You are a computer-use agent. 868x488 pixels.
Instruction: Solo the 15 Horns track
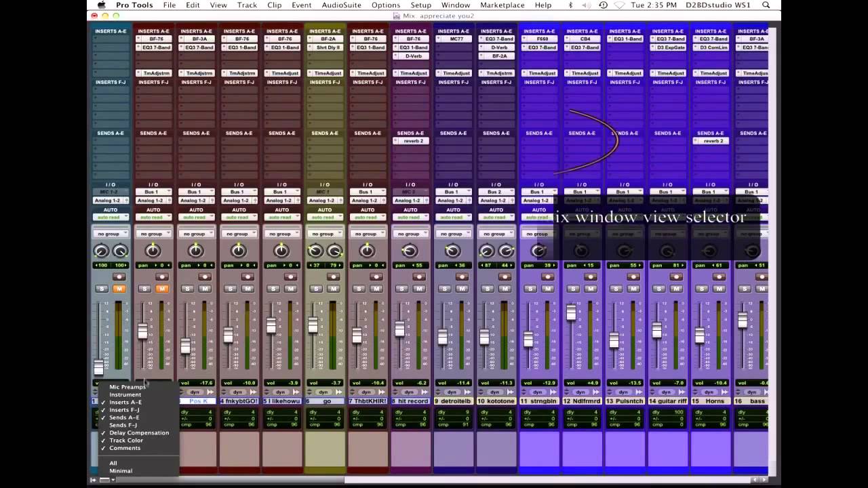pos(702,289)
